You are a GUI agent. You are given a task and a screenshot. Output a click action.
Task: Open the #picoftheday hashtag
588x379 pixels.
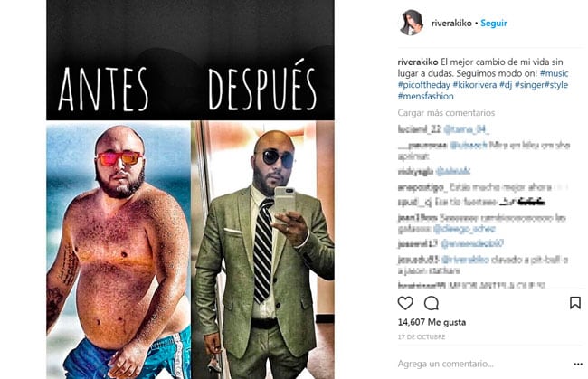click(x=423, y=85)
